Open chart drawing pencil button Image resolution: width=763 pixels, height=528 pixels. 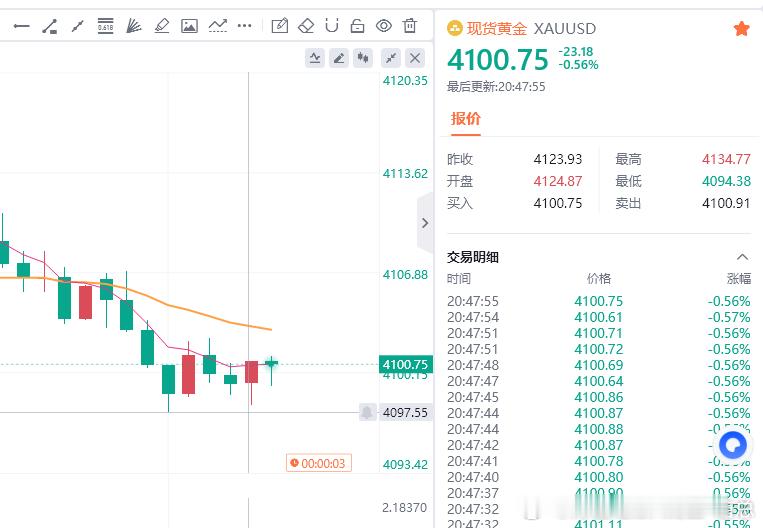coord(339,58)
